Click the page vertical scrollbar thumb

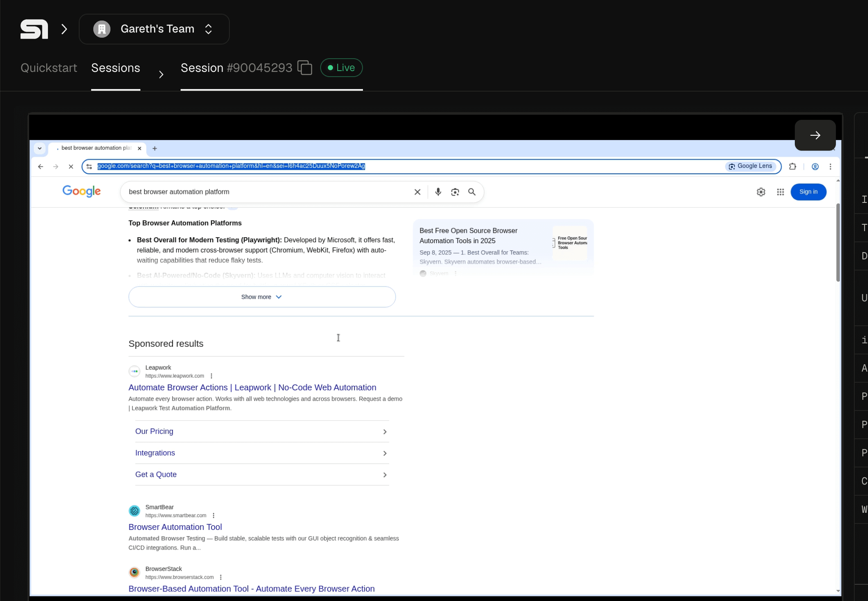click(x=838, y=242)
